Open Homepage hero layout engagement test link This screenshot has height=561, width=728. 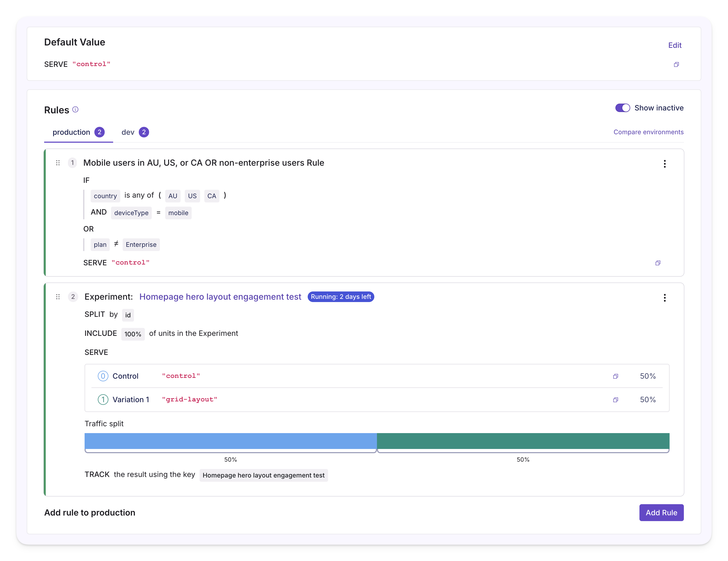click(220, 297)
